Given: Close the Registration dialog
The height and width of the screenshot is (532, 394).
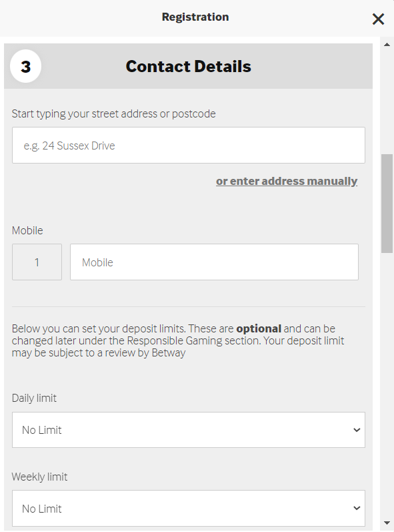Looking at the screenshot, I should [378, 19].
